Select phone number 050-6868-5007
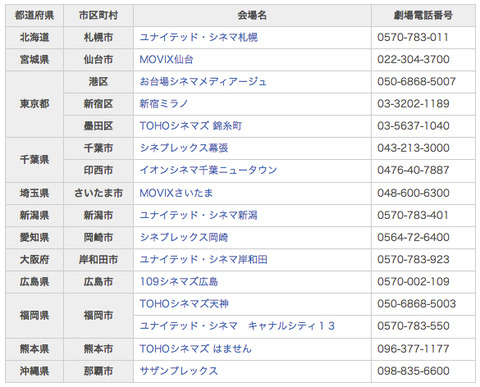This screenshot has height=387, width=480. [x=416, y=82]
